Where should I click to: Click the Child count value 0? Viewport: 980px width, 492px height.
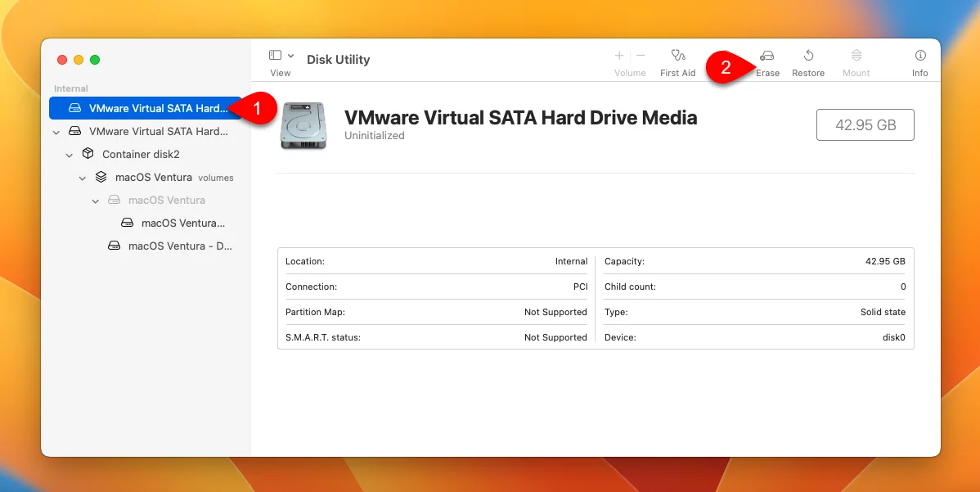click(x=903, y=287)
